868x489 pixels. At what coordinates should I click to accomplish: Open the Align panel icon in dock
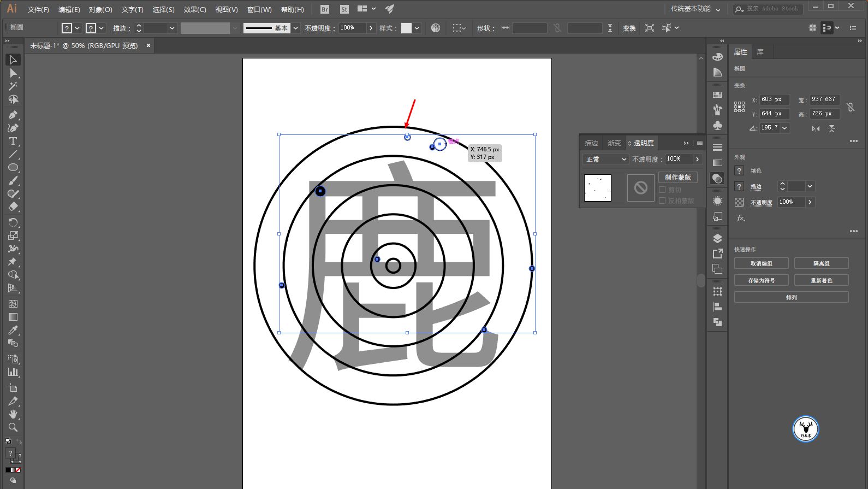[x=717, y=307]
